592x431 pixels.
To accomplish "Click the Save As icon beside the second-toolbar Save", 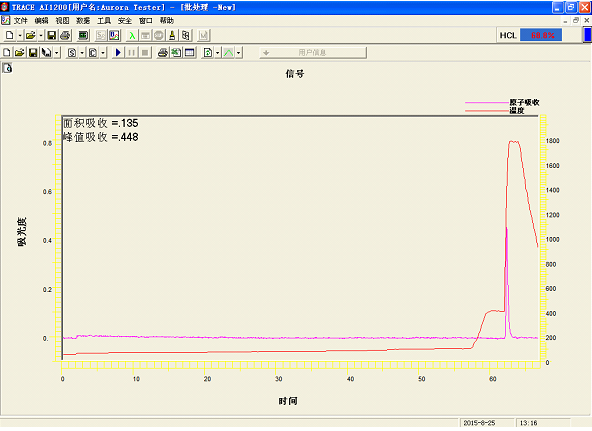I will (x=46, y=52).
